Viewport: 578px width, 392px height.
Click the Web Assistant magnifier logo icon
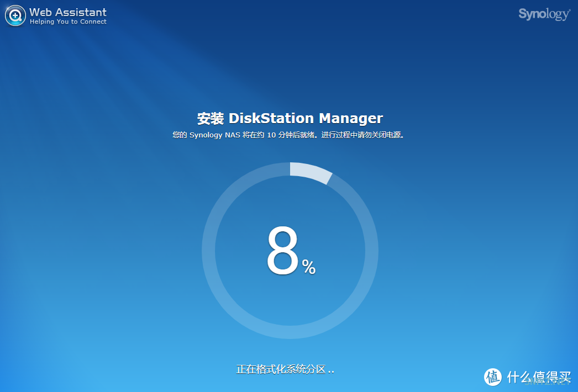[x=15, y=15]
